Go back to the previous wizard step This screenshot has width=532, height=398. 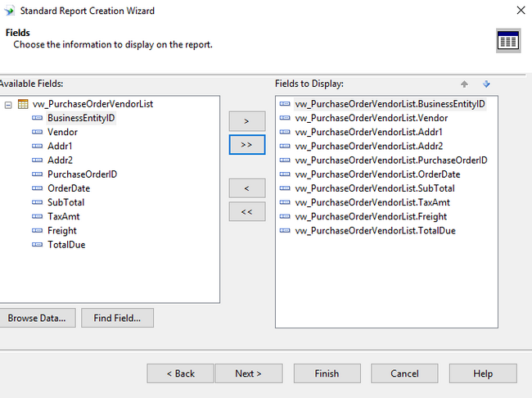pyautogui.click(x=181, y=373)
